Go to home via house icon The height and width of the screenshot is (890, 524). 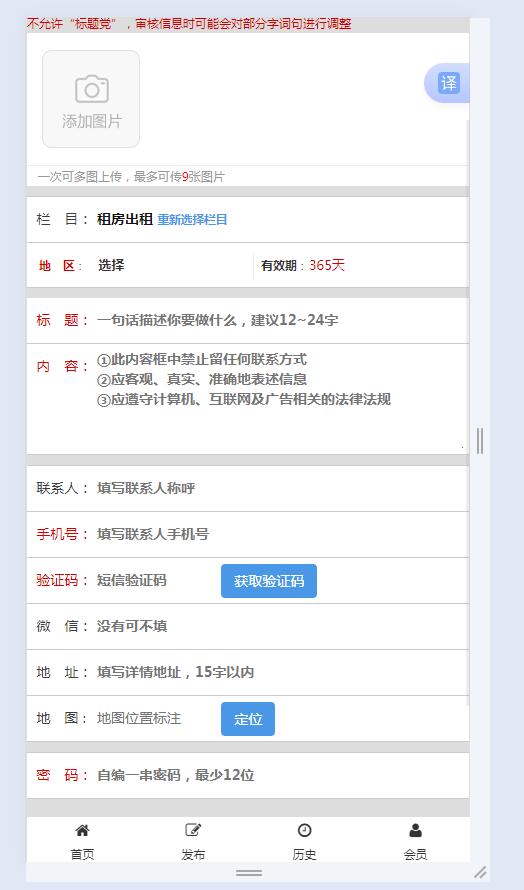[x=82, y=830]
